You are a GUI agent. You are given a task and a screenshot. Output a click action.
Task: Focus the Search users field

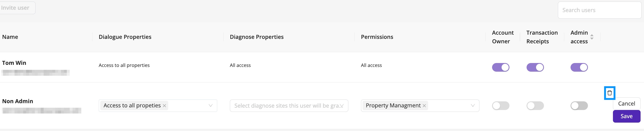(600, 10)
